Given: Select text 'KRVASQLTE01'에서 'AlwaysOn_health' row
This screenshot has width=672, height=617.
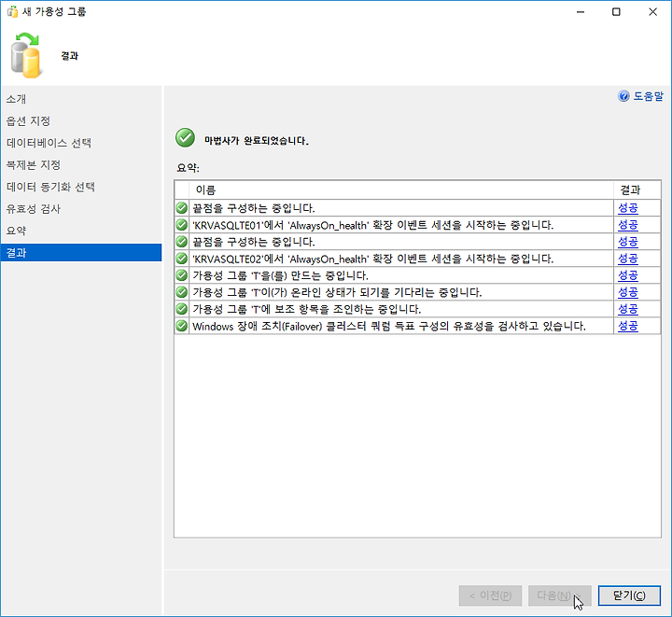Looking at the screenshot, I should click(372, 225).
